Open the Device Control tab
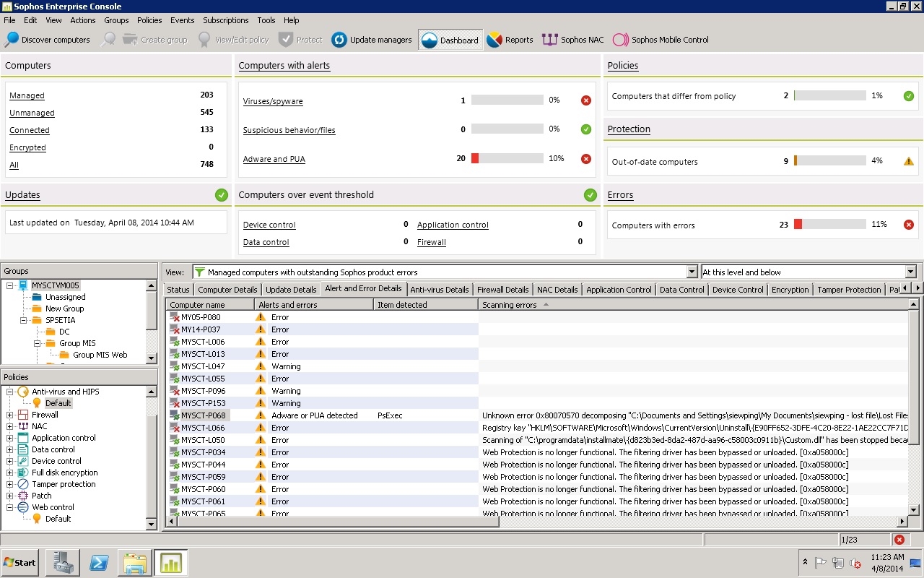924x578 pixels. point(738,290)
